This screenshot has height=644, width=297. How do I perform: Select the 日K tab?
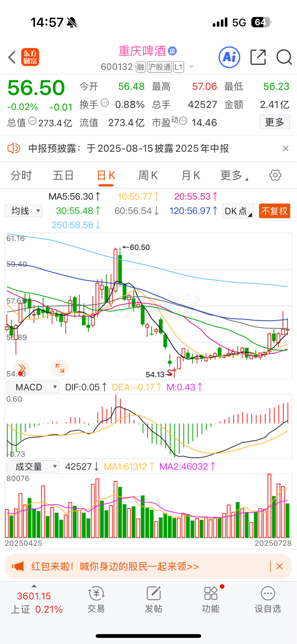pos(106,176)
